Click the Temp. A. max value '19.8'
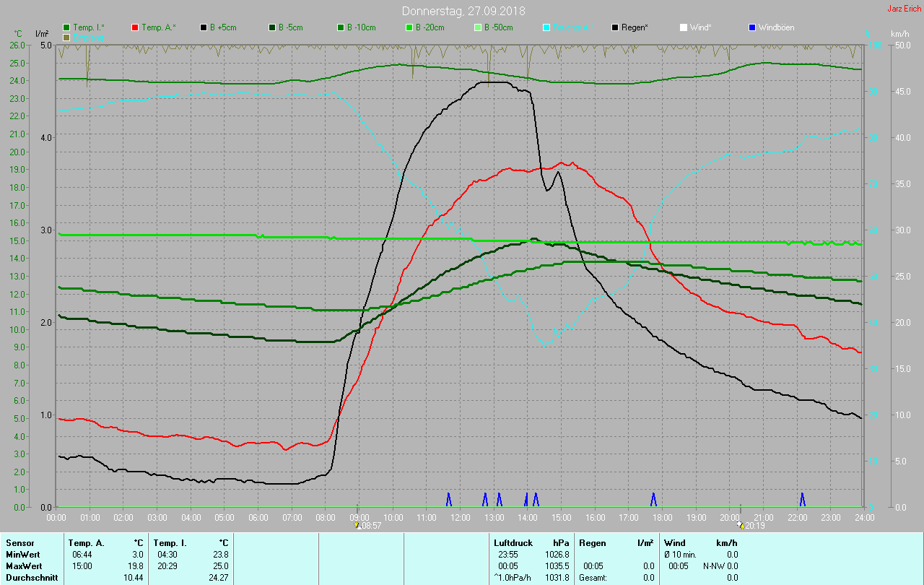The image size is (924, 585). 136,566
